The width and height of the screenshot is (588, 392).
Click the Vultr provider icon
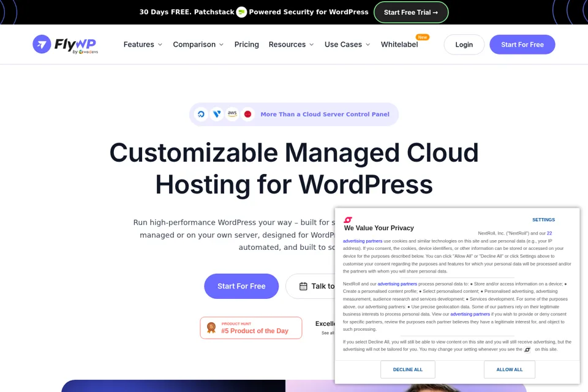pos(217,114)
